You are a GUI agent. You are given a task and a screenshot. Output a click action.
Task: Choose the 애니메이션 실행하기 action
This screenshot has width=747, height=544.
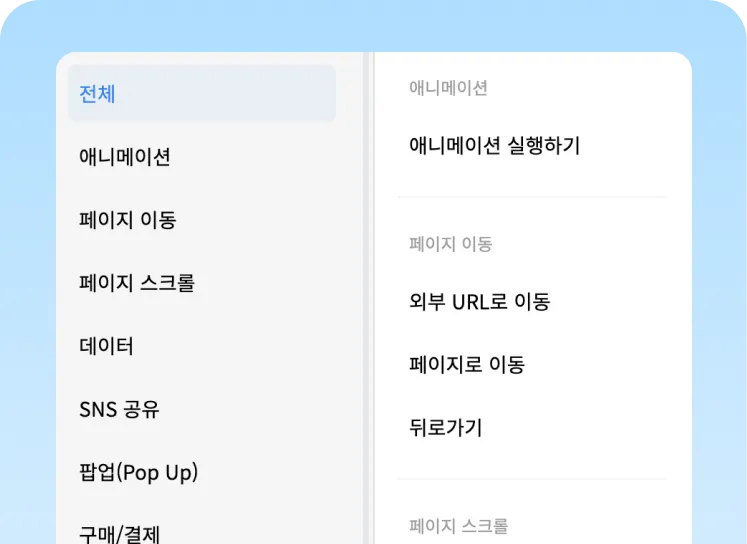click(x=494, y=146)
